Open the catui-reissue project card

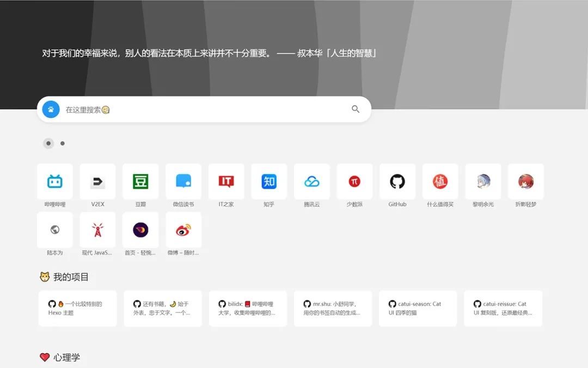[503, 308]
